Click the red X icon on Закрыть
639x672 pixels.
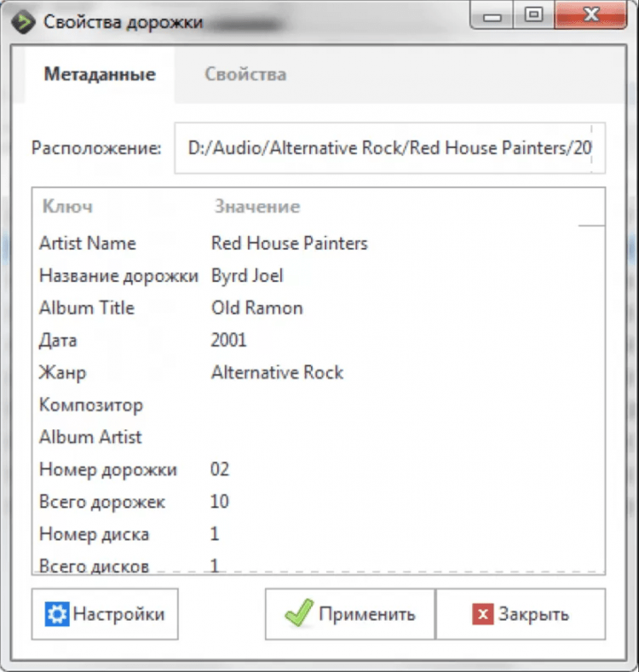(x=482, y=614)
